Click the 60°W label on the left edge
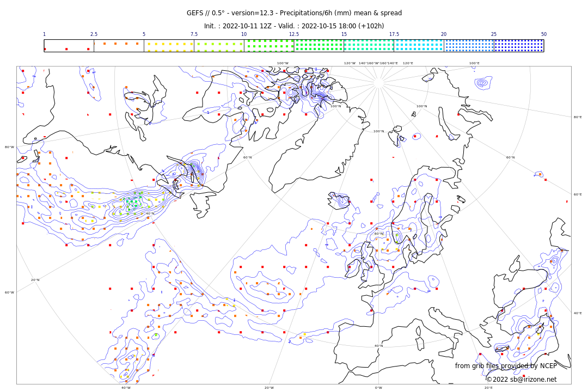This screenshot has height=391, width=588. click(9, 292)
